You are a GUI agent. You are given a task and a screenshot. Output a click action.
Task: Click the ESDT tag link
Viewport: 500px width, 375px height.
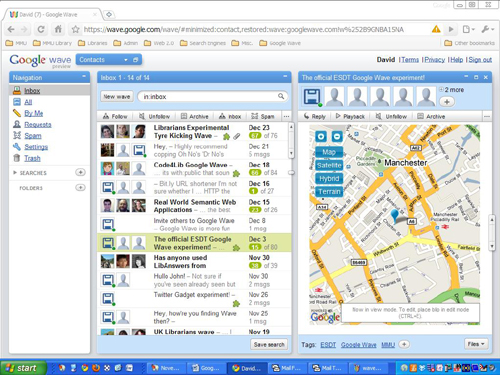tap(328, 345)
